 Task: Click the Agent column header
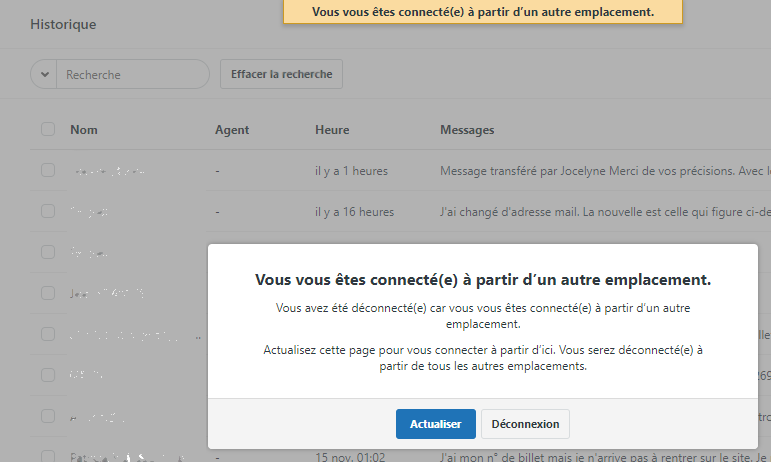(232, 130)
